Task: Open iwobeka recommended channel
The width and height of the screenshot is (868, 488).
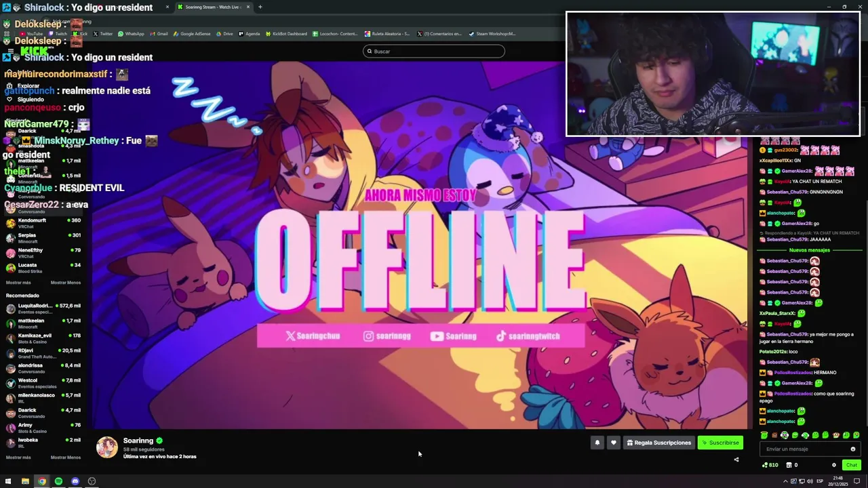Action: pyautogui.click(x=43, y=443)
